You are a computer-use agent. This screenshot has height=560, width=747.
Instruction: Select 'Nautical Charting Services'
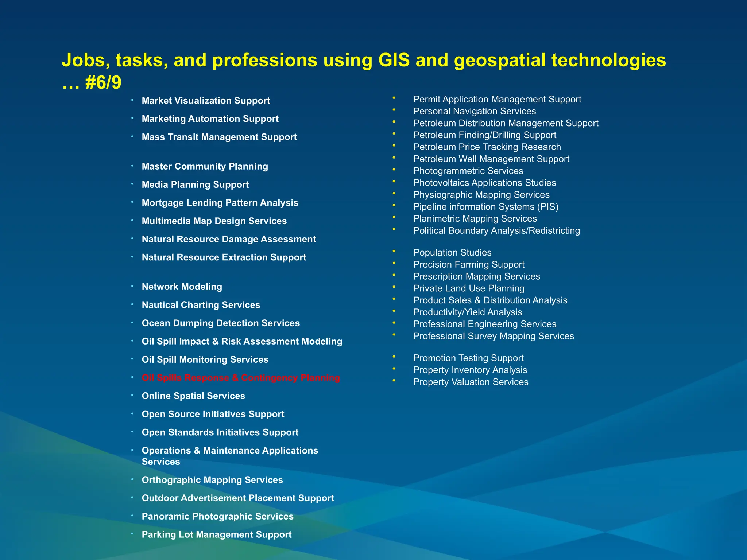[201, 305]
